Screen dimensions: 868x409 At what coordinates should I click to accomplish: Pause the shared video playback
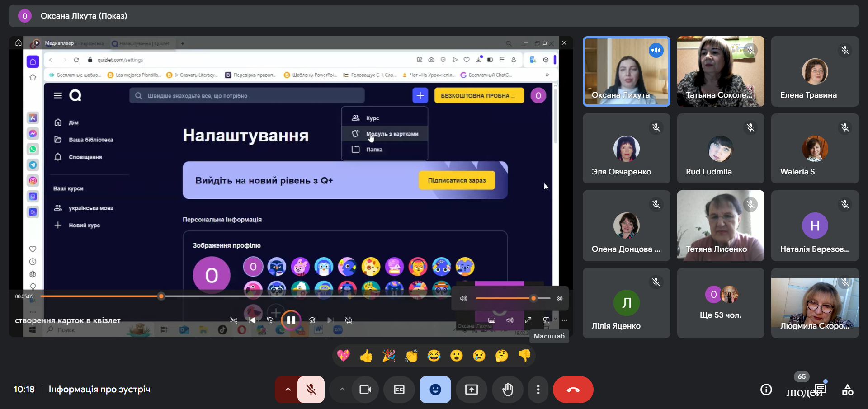click(291, 320)
